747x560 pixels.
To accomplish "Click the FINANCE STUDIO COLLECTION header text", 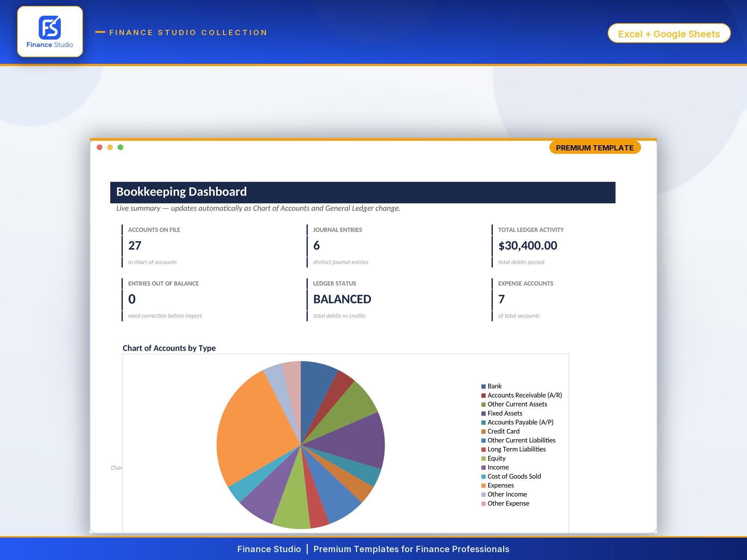I will pyautogui.click(x=188, y=32).
